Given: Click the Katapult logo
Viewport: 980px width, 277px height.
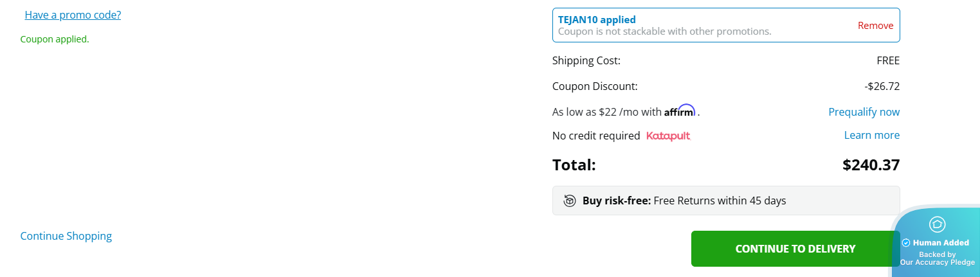Looking at the screenshot, I should 668,136.
